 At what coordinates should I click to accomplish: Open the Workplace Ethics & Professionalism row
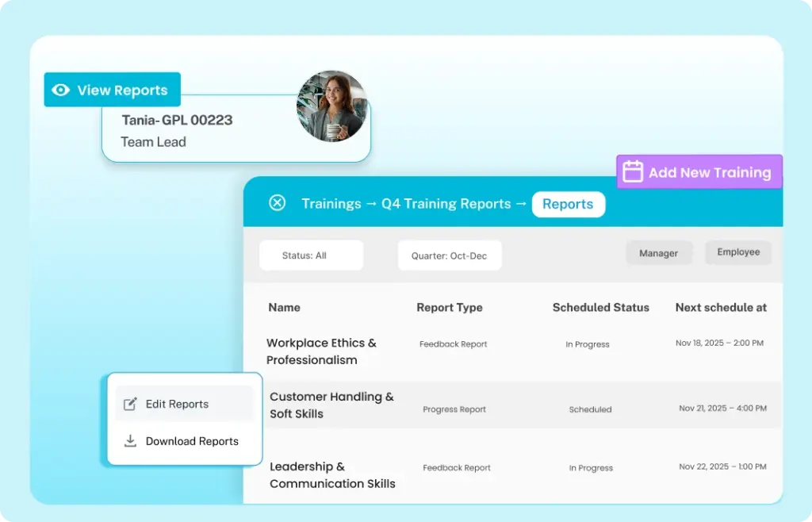click(x=321, y=351)
